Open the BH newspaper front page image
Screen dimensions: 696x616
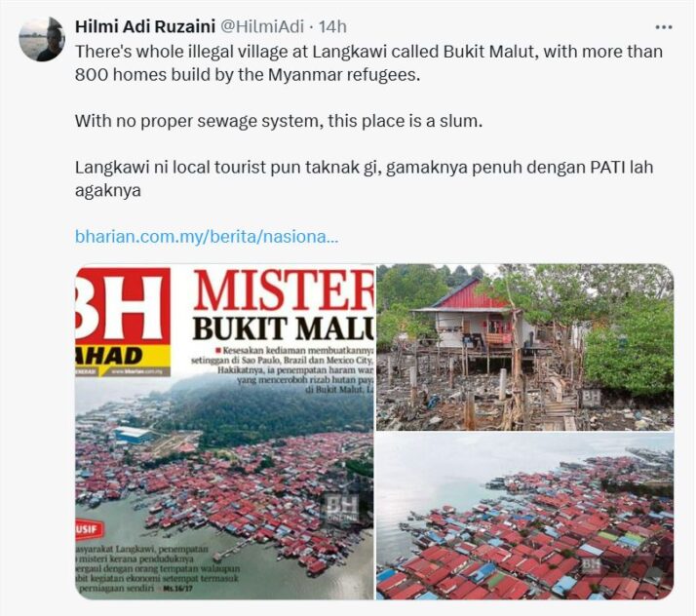point(224,432)
